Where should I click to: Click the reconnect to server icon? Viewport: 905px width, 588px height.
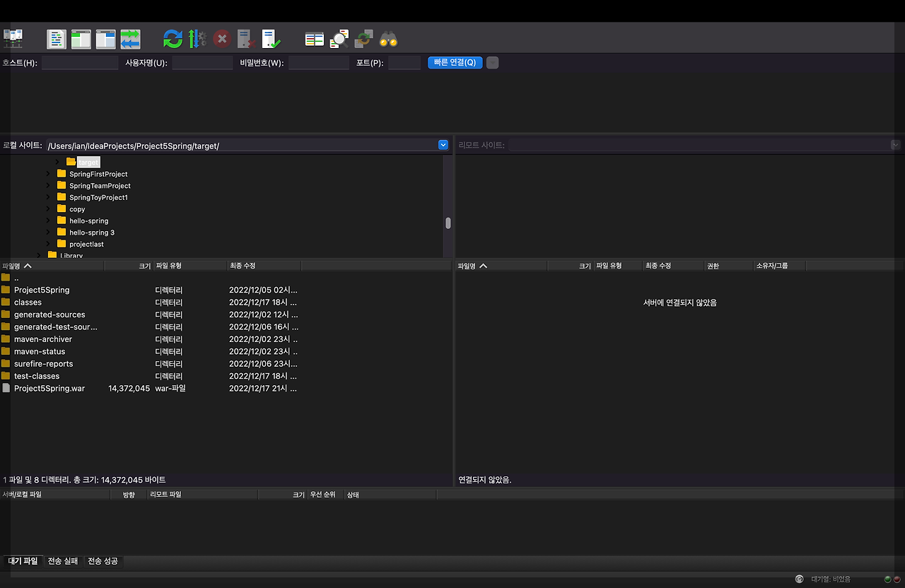click(271, 39)
